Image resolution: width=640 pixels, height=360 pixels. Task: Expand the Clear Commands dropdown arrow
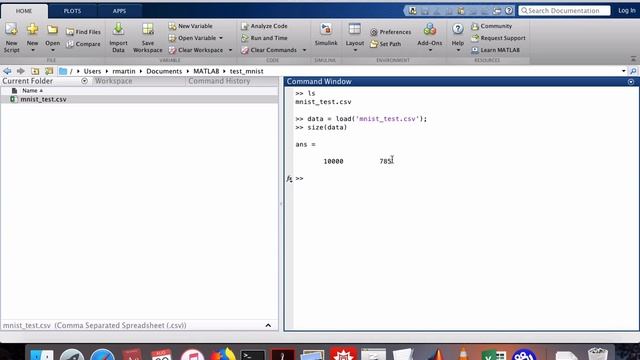click(x=304, y=50)
